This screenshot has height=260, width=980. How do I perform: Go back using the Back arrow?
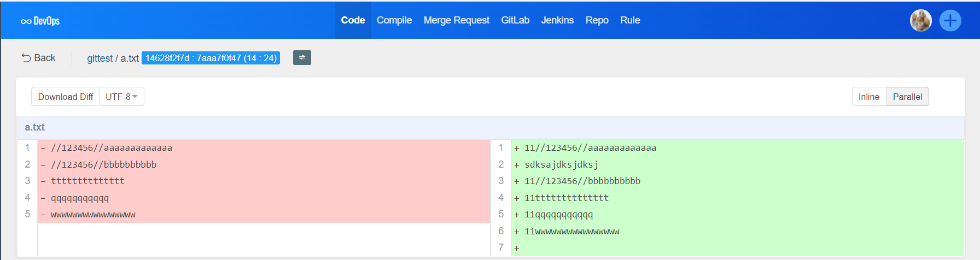[x=38, y=58]
